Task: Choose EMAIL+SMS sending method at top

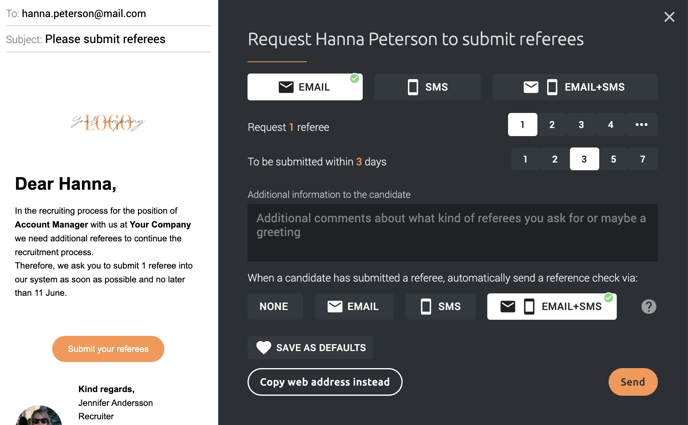Action: pyautogui.click(x=575, y=87)
